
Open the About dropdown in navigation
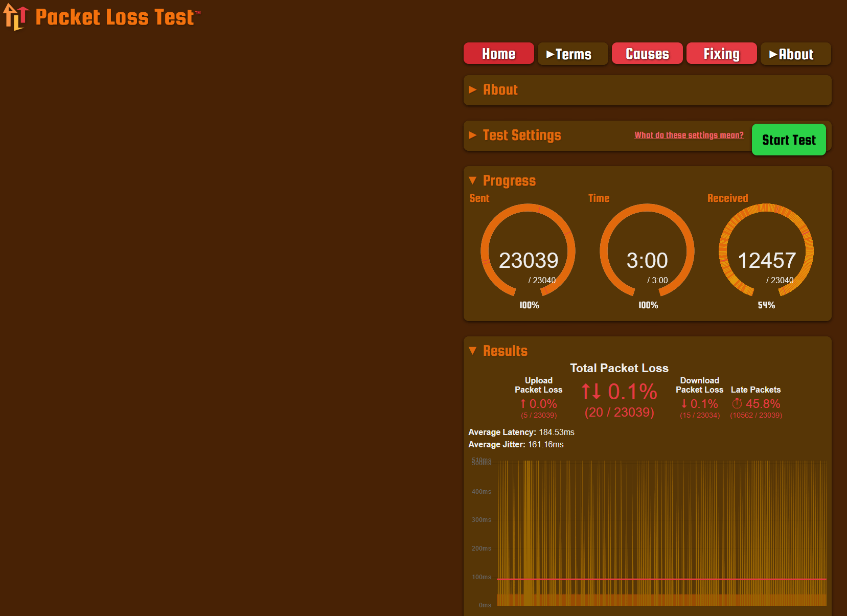(x=795, y=54)
